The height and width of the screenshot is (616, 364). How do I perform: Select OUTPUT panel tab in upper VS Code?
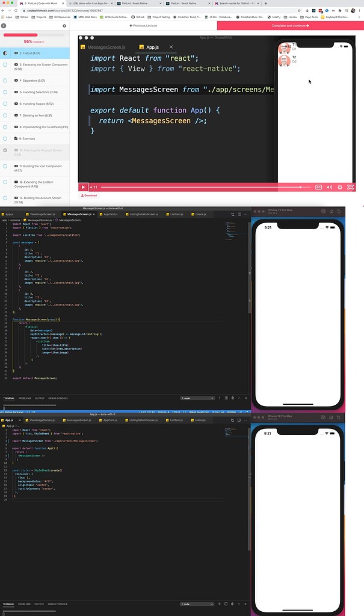pos(40,398)
